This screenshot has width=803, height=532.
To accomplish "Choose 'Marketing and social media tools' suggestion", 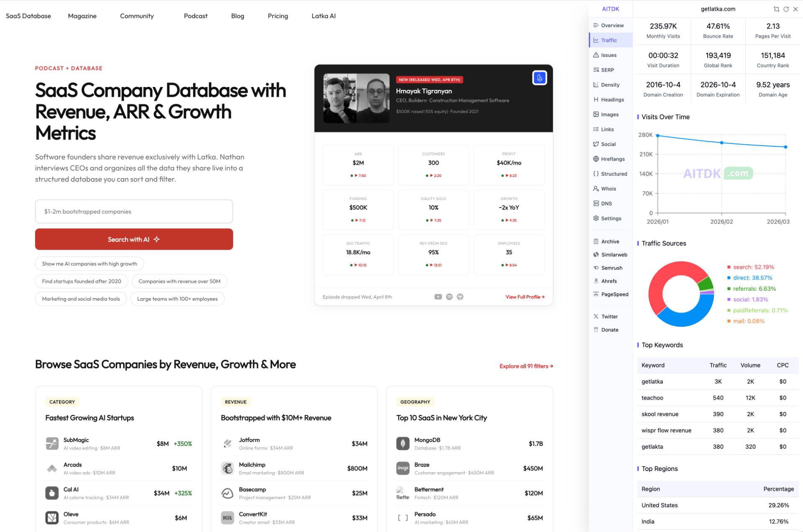I will click(81, 299).
